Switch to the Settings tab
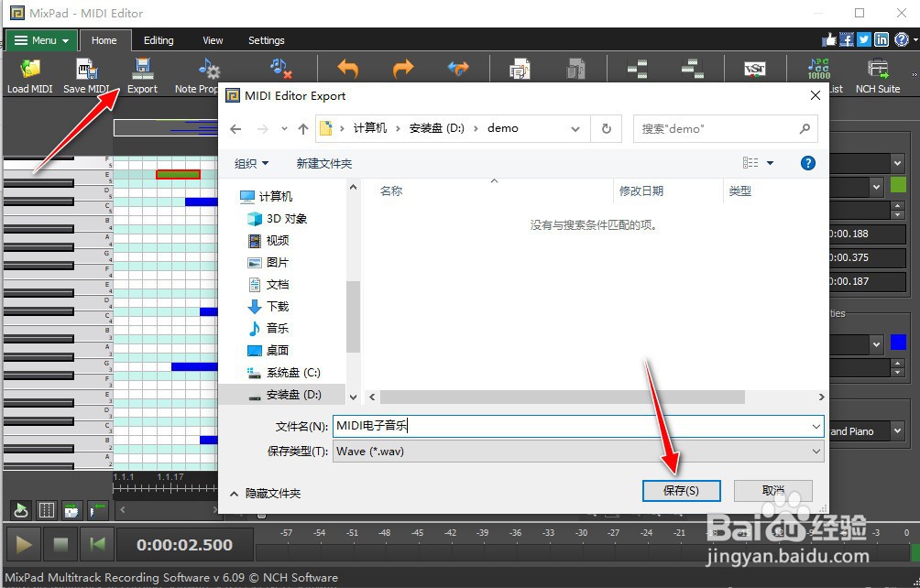The width and height of the screenshot is (920, 588). (x=266, y=40)
